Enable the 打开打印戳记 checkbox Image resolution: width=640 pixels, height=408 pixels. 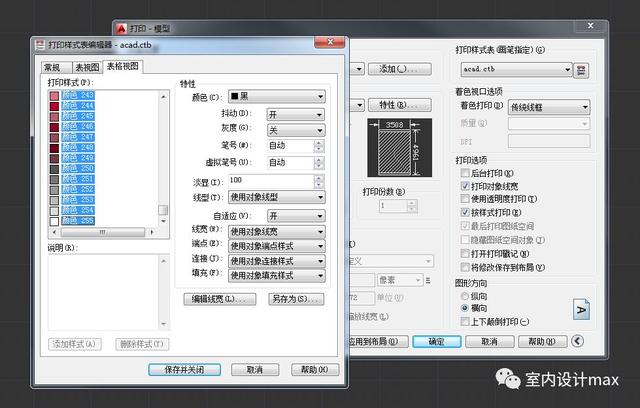465,253
